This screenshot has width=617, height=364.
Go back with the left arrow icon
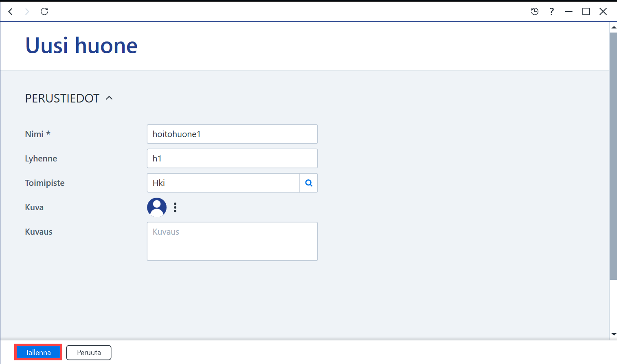coord(11,11)
